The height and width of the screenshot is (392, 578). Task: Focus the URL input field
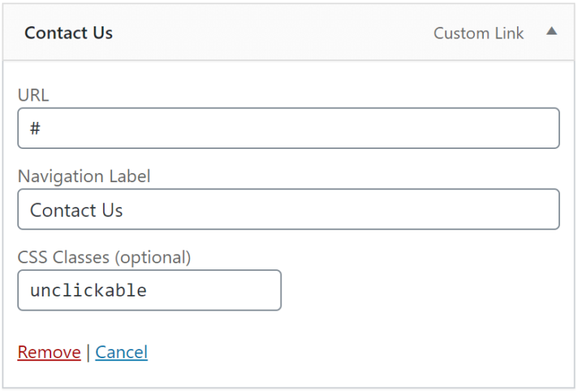click(x=289, y=128)
